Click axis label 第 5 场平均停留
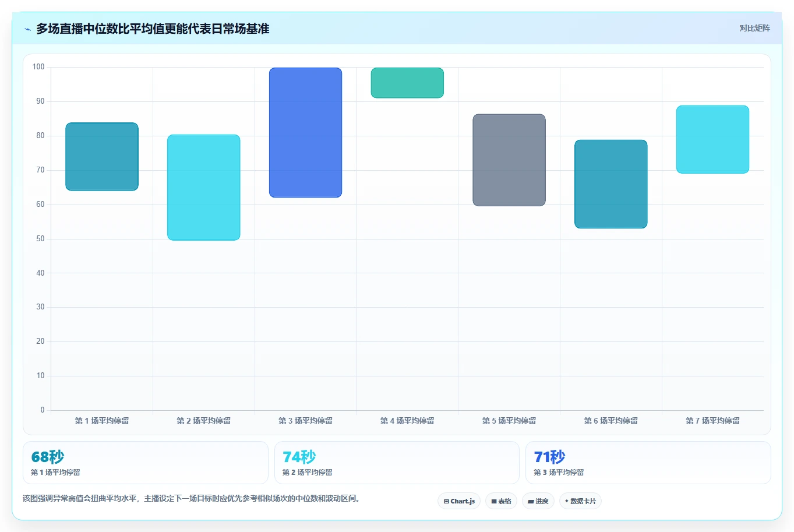794x532 pixels. click(x=509, y=421)
